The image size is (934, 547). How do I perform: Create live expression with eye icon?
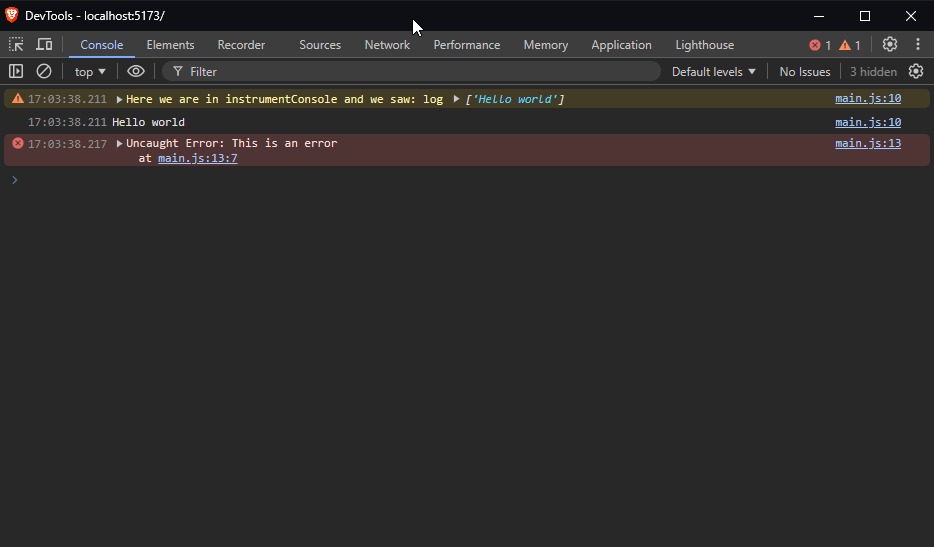click(136, 72)
